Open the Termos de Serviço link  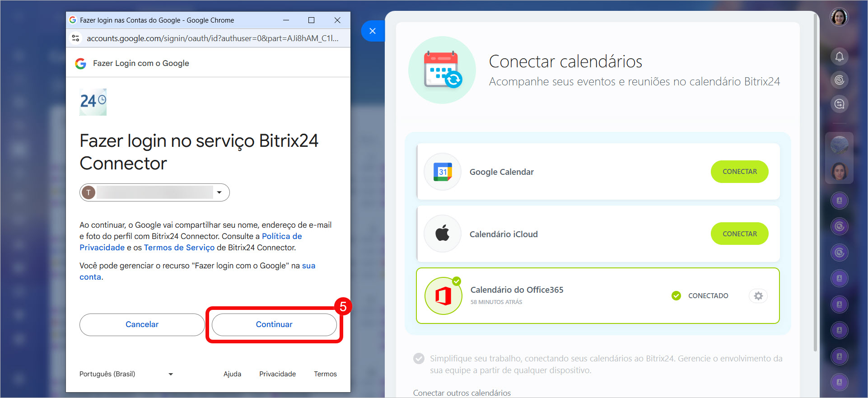coord(179,248)
